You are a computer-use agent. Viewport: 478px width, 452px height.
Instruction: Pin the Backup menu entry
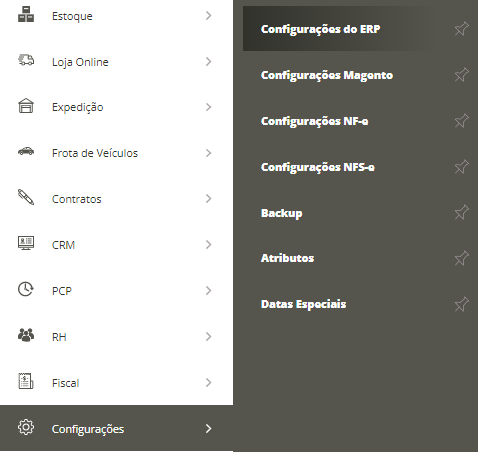(x=462, y=212)
